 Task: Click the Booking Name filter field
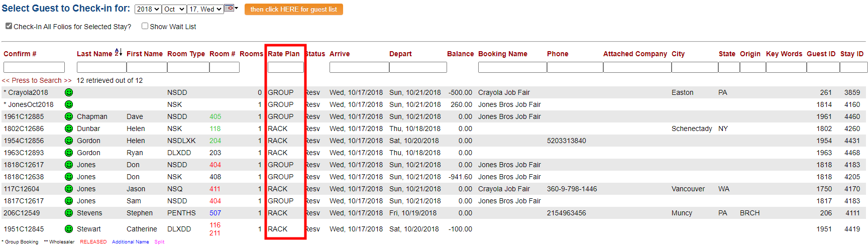512,67
